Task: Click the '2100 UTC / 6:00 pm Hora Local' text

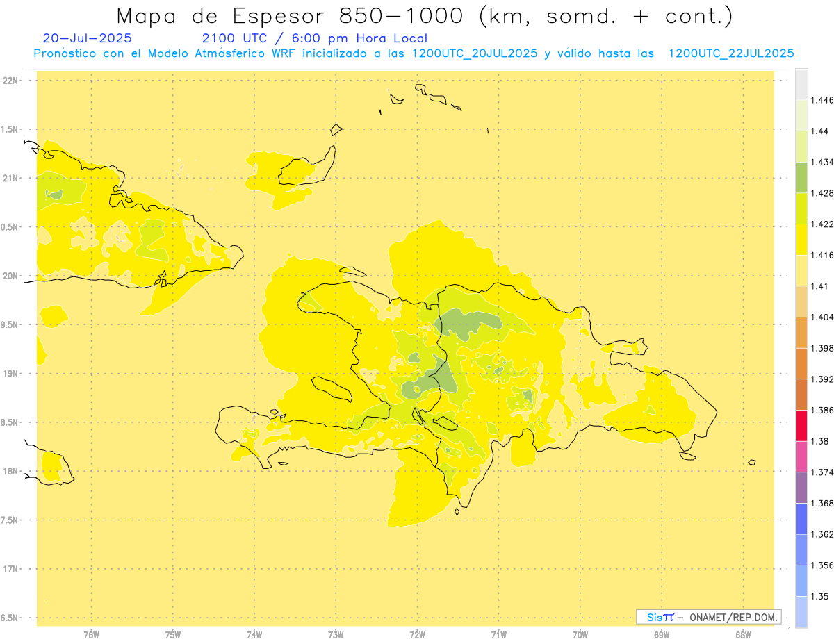Action: [x=314, y=39]
